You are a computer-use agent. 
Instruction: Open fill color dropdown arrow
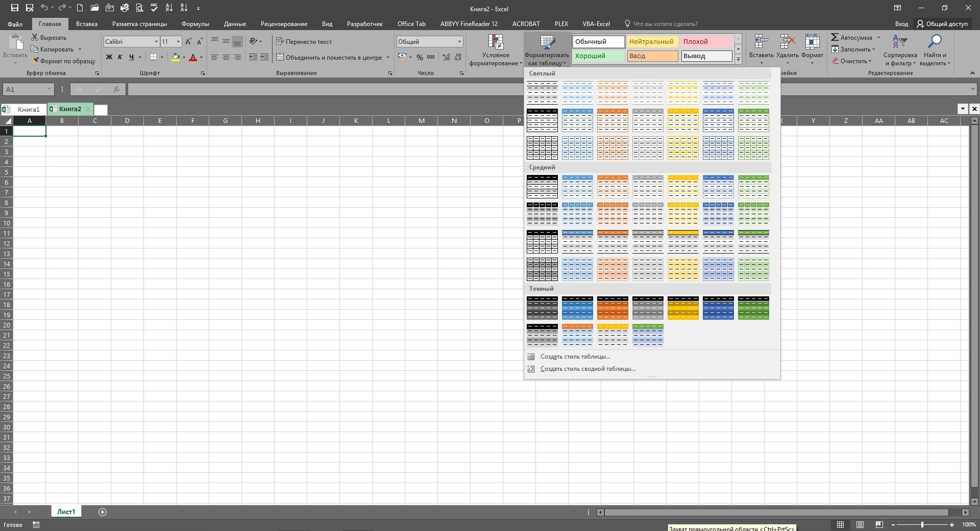pyautogui.click(x=184, y=57)
